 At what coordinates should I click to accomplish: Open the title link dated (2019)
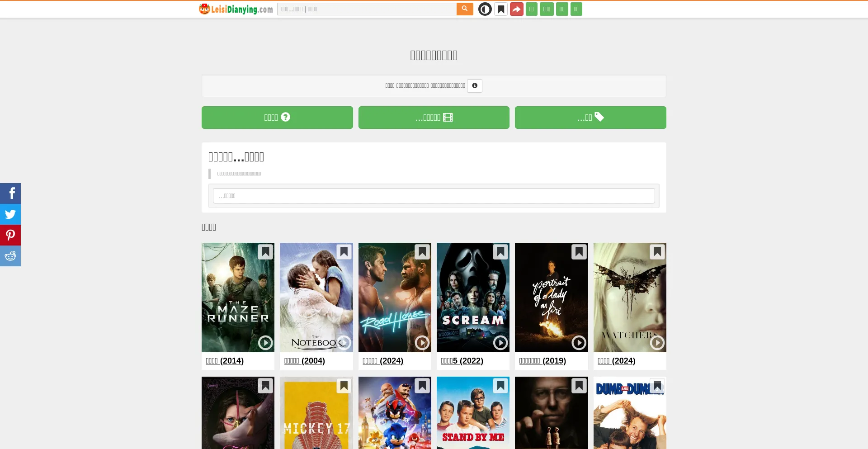tap(542, 361)
